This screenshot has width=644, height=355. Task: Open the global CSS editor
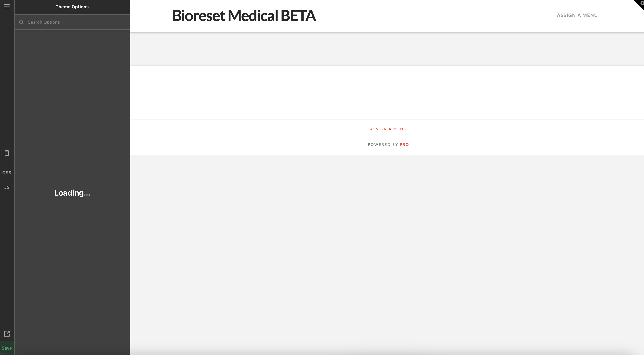pos(7,173)
